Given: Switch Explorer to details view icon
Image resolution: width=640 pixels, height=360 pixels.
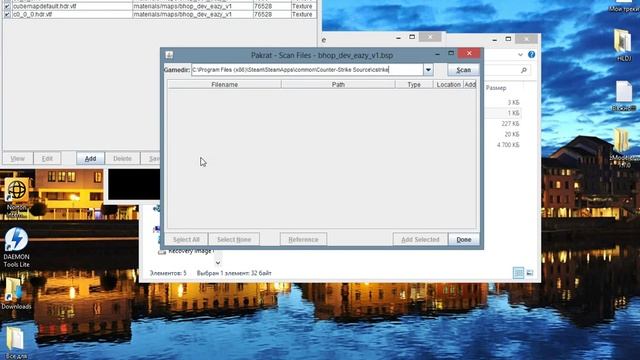Looking at the screenshot, I should [518, 273].
